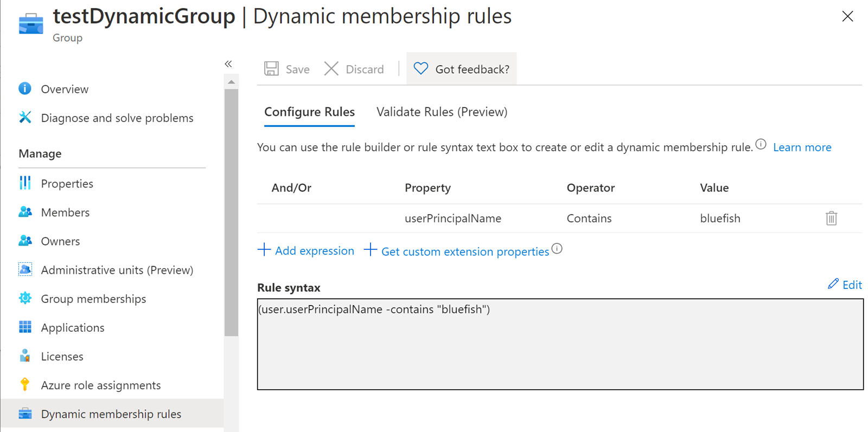The width and height of the screenshot is (868, 432).
Task: Click plus icon for Get custom extension properties
Action: 371,249
